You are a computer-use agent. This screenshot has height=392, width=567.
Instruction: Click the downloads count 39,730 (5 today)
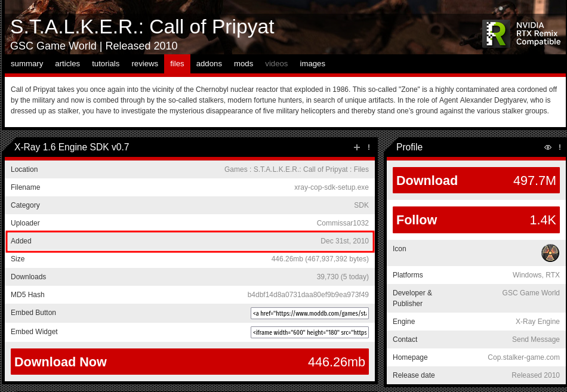point(343,277)
